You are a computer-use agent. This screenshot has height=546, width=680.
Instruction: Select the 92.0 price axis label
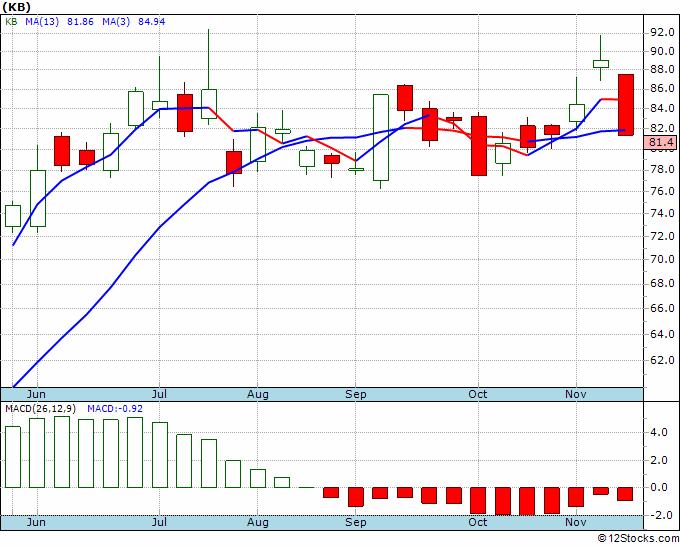point(661,33)
